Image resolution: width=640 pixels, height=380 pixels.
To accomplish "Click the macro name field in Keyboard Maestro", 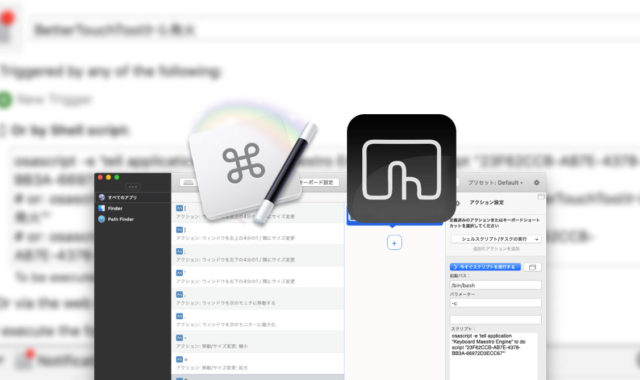I will (x=335, y=30).
